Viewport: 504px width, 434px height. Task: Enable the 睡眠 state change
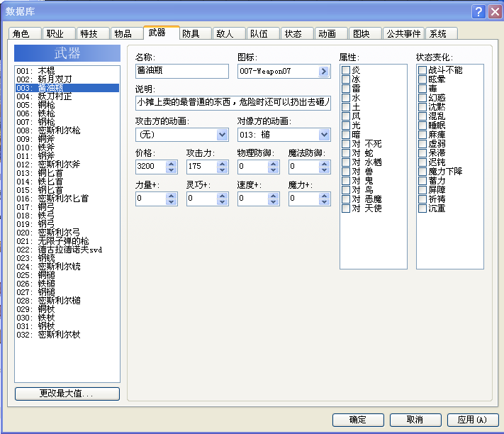coord(422,126)
